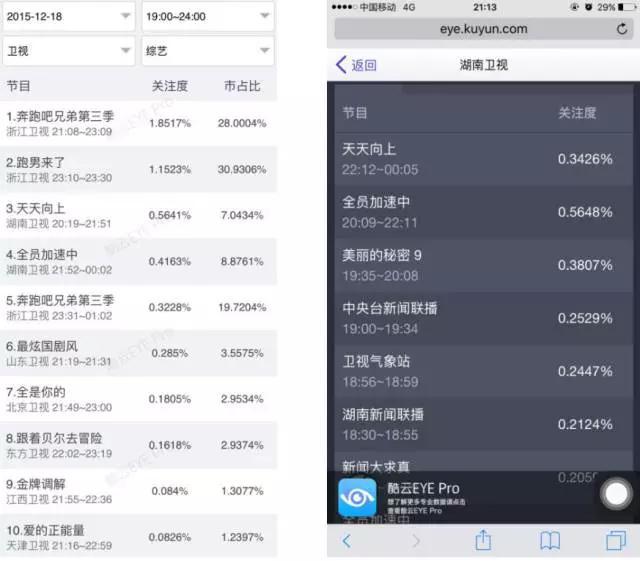Select row 3.天天向上 in ranking list

[138, 215]
